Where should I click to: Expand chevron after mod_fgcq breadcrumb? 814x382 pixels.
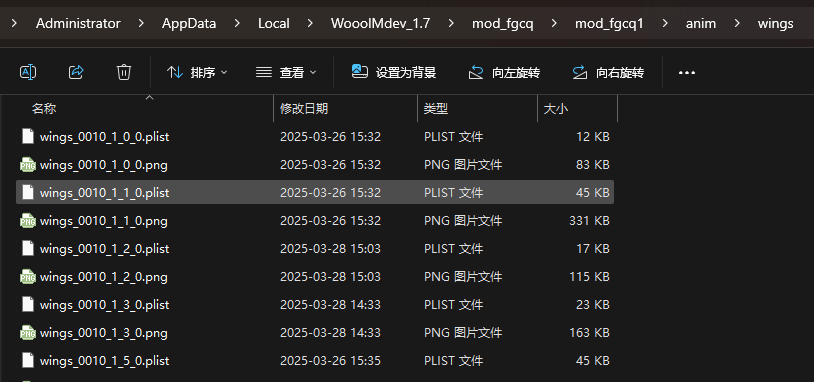(x=554, y=23)
